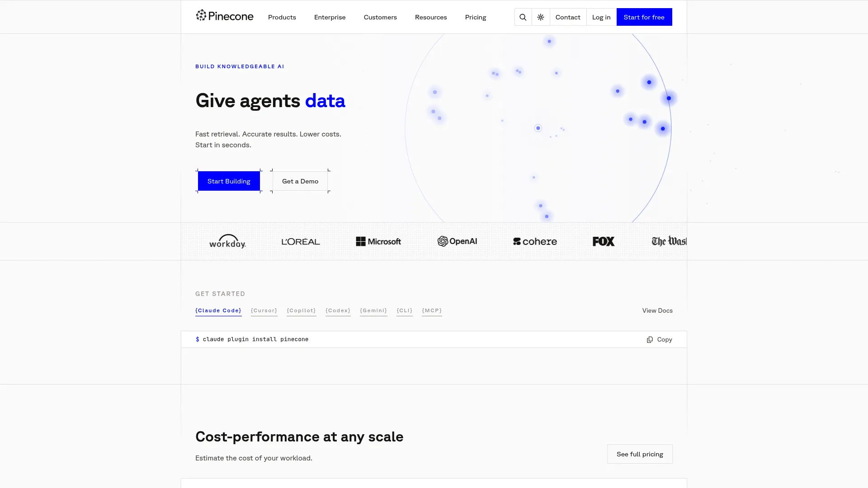This screenshot has width=868, height=488.
Task: Click the Log in link
Action: pyautogui.click(x=601, y=17)
